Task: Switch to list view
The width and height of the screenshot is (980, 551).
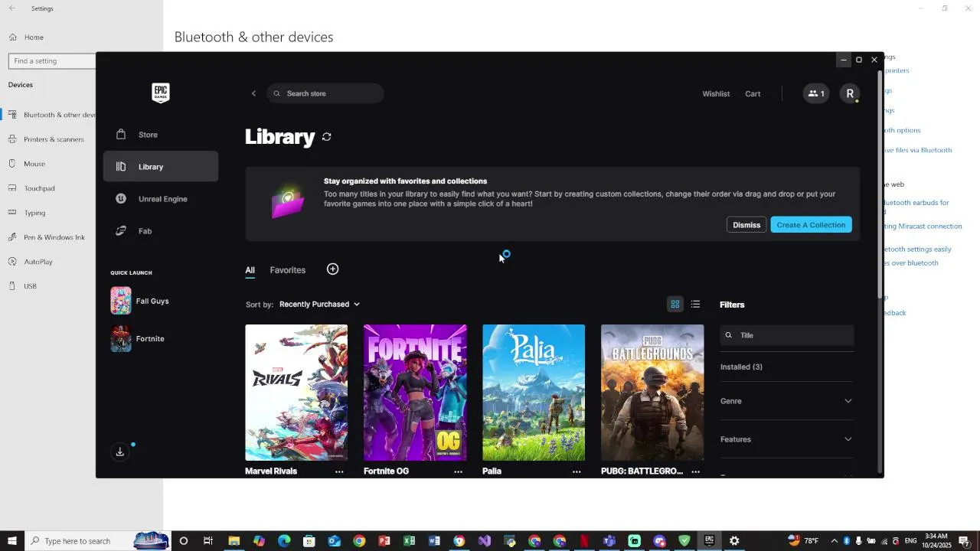Action: point(695,305)
